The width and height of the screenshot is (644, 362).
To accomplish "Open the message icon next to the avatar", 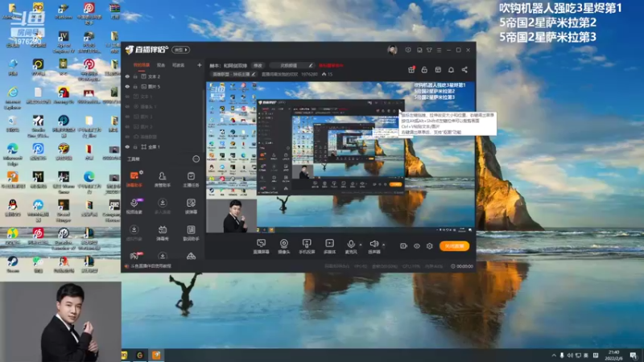I will [x=408, y=50].
